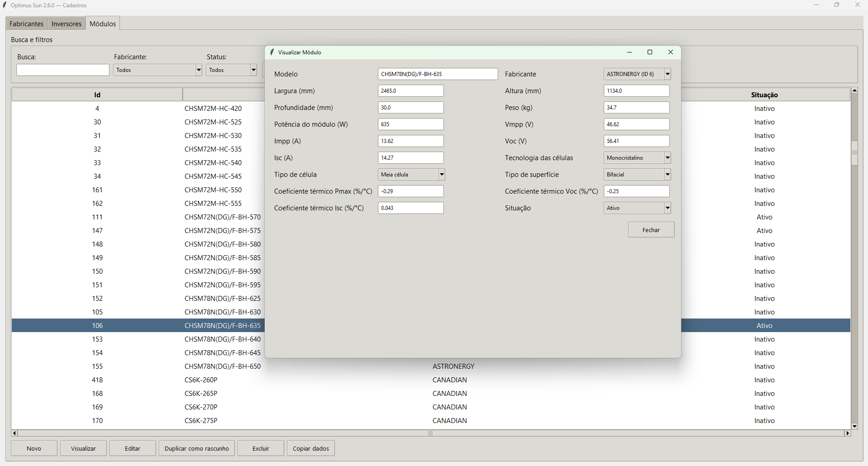Expand the Tipo de célula dropdown
This screenshot has width=868, height=466.
point(442,175)
